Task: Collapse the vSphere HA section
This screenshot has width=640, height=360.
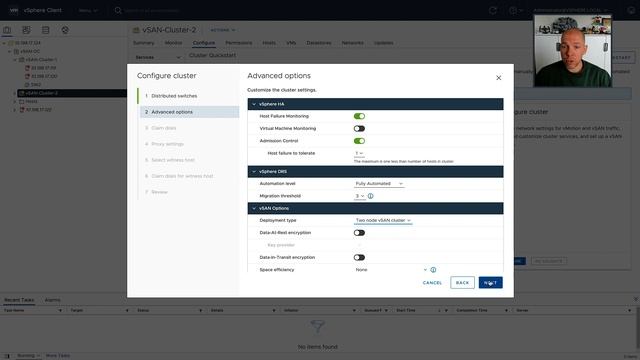Action: click(x=254, y=104)
